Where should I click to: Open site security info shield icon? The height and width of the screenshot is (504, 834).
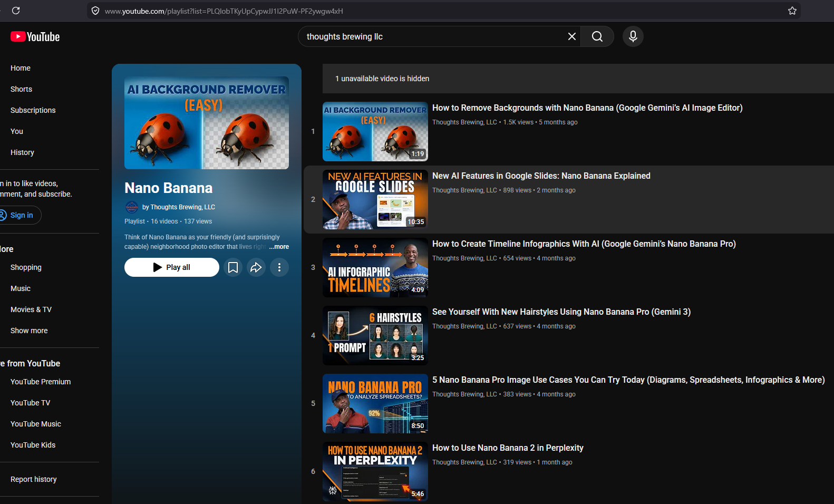[x=95, y=11]
